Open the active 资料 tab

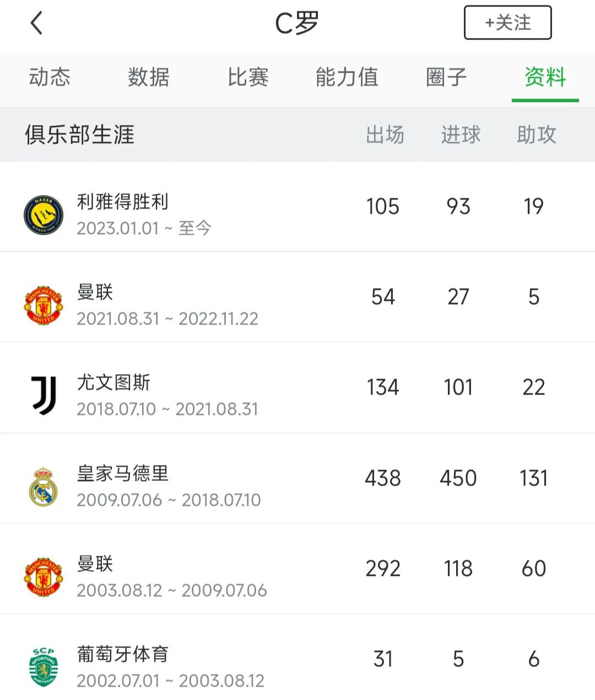pyautogui.click(x=545, y=77)
